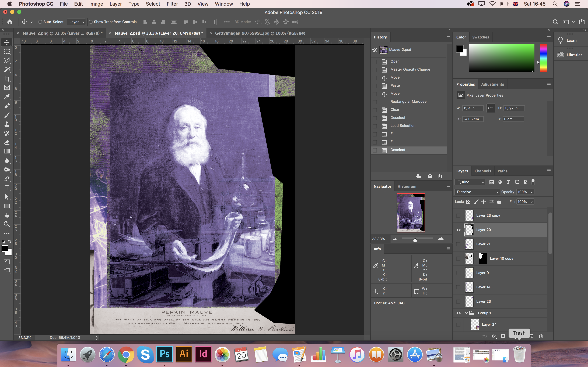Select the Crop tool
588x367 pixels.
point(7,79)
